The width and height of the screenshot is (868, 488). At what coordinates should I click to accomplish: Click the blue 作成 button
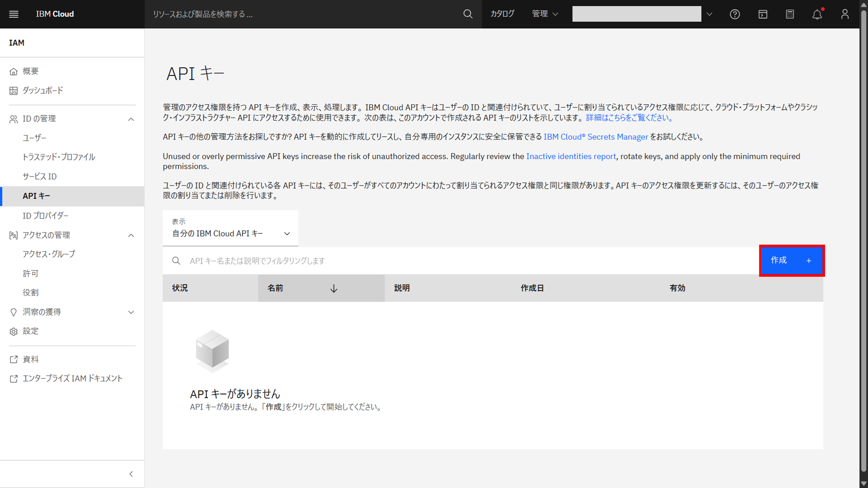tap(791, 260)
